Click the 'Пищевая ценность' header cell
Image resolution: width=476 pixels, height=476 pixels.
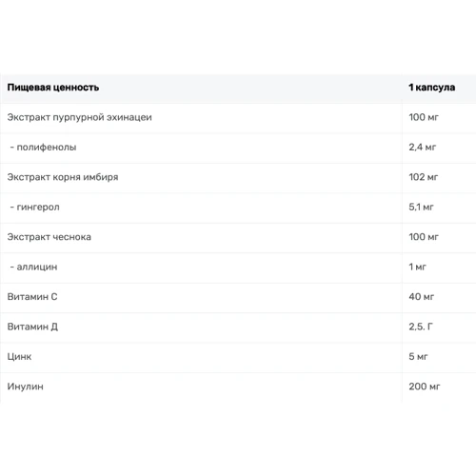(x=53, y=88)
